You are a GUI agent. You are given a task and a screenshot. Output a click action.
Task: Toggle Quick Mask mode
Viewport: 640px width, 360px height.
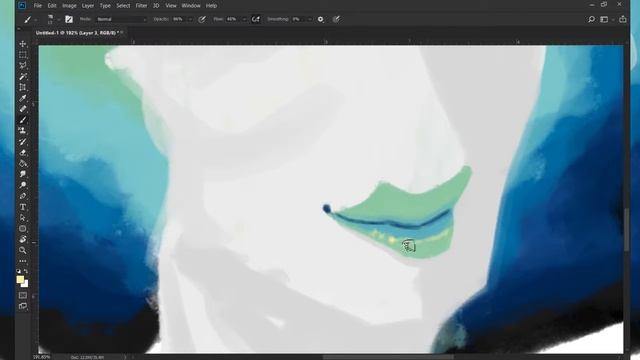(23, 295)
